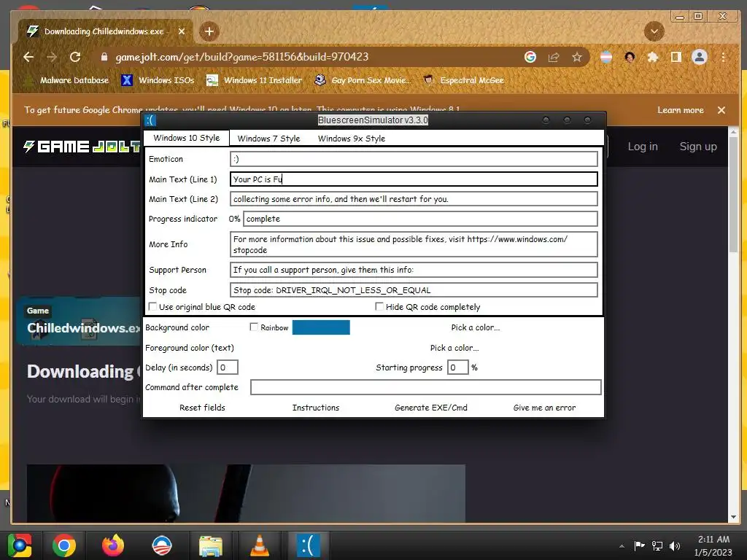Click Main Text Line 1 field

pyautogui.click(x=414, y=179)
